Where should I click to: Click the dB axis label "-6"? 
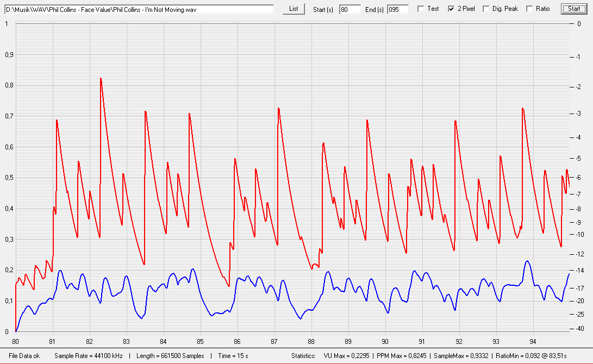[x=578, y=178]
